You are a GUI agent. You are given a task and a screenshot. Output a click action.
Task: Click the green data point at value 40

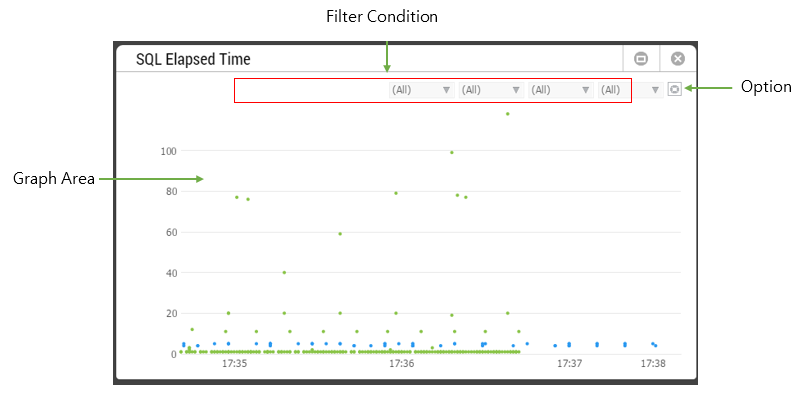[x=284, y=272]
